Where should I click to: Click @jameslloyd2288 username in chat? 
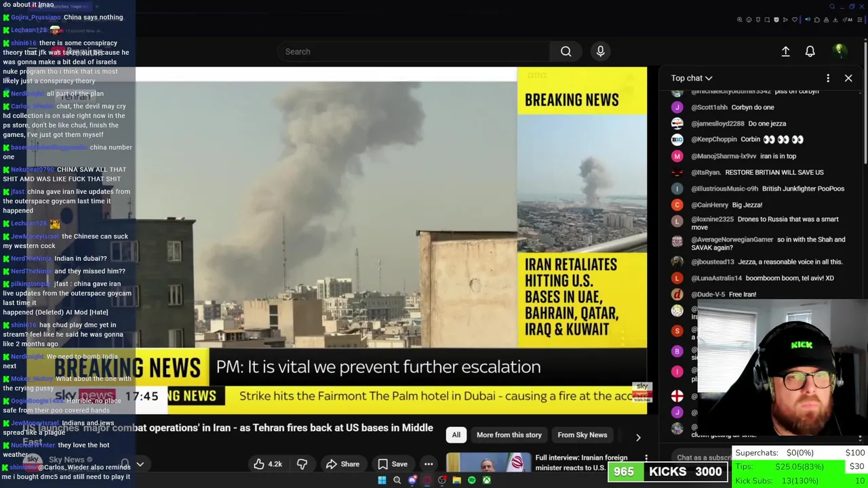click(717, 123)
